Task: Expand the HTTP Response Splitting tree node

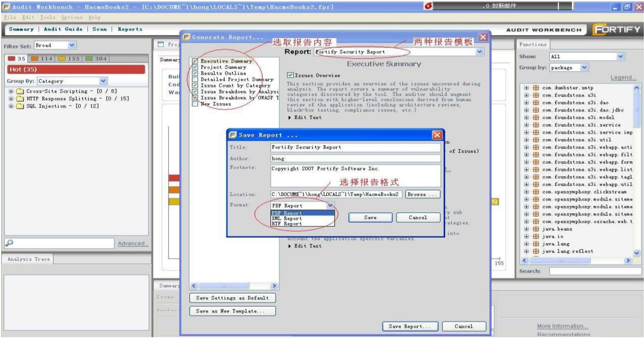Action: (x=11, y=98)
